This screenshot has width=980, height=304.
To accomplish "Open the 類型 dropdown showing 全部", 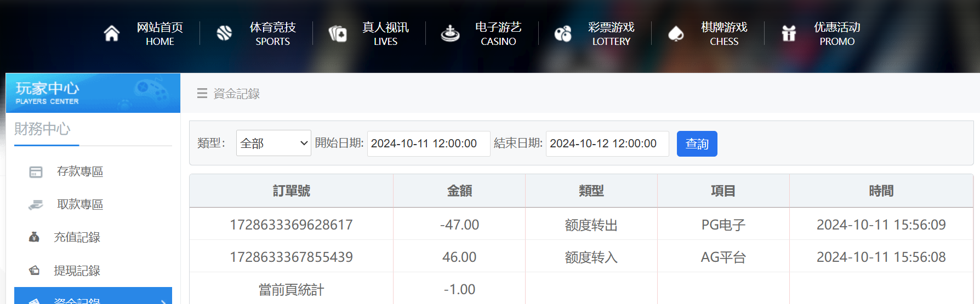I will [274, 144].
